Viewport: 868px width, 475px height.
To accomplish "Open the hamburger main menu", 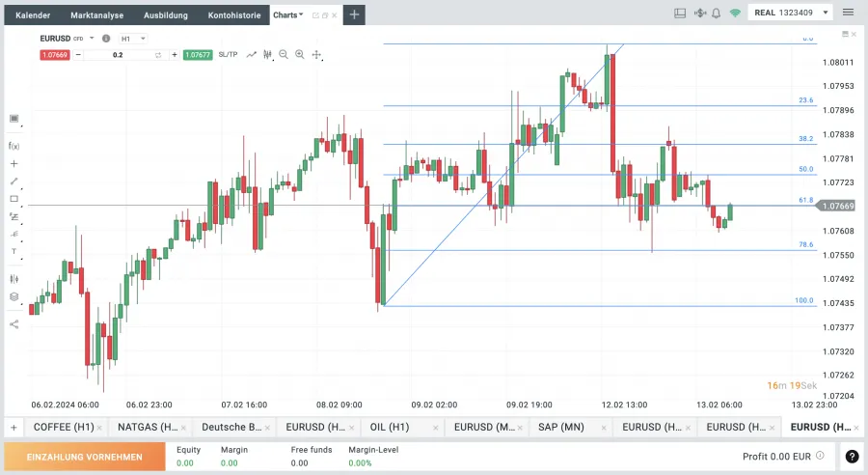I will [848, 13].
